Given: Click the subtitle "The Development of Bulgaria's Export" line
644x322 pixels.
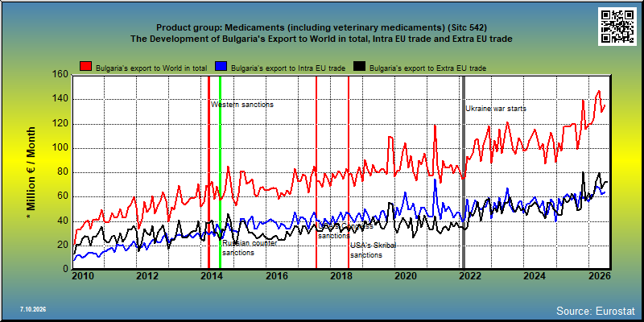Looking at the screenshot, I should [x=321, y=39].
